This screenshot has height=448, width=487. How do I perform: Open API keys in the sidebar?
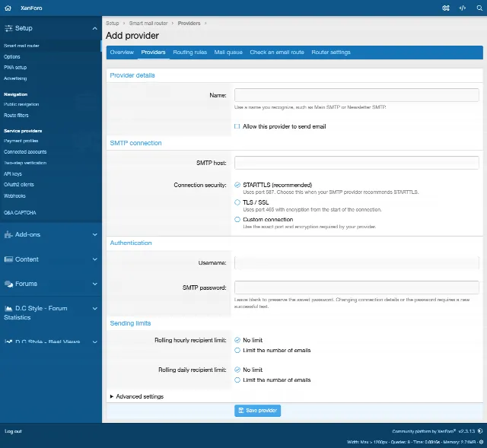click(x=13, y=174)
